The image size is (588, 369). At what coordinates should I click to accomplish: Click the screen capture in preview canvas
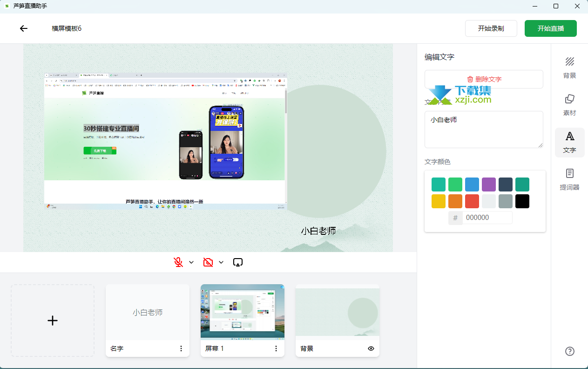click(166, 141)
